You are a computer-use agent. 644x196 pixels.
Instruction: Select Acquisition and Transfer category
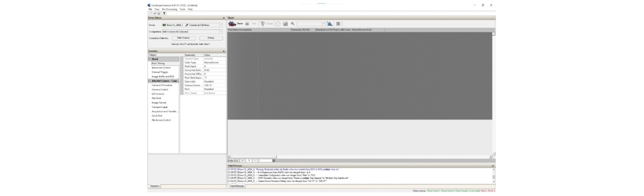(x=164, y=111)
